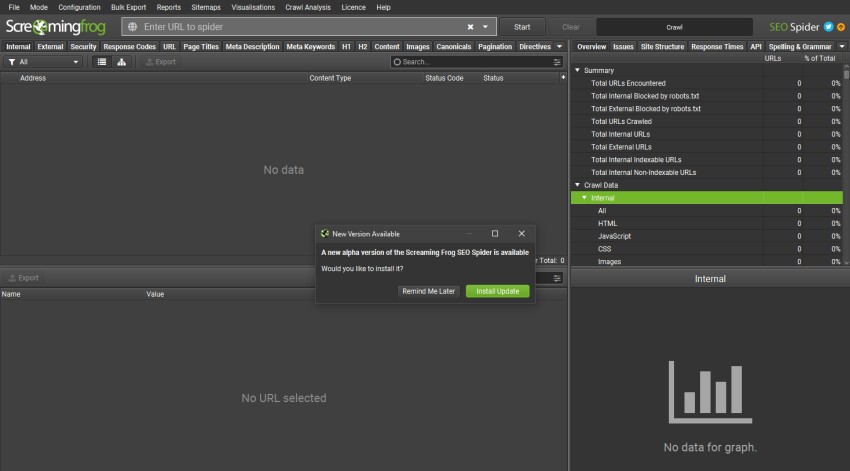Collapse the Summary section
The width and height of the screenshot is (850, 471).
pyautogui.click(x=577, y=70)
